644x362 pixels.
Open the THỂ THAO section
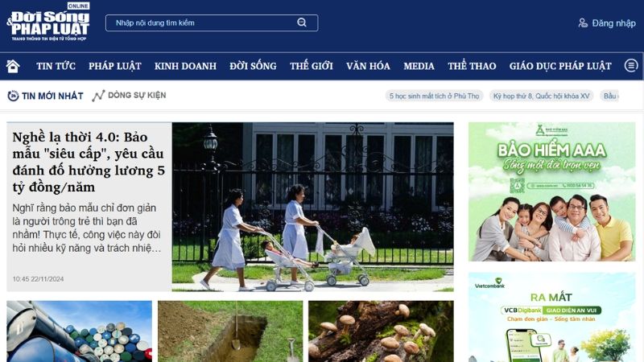tap(472, 66)
